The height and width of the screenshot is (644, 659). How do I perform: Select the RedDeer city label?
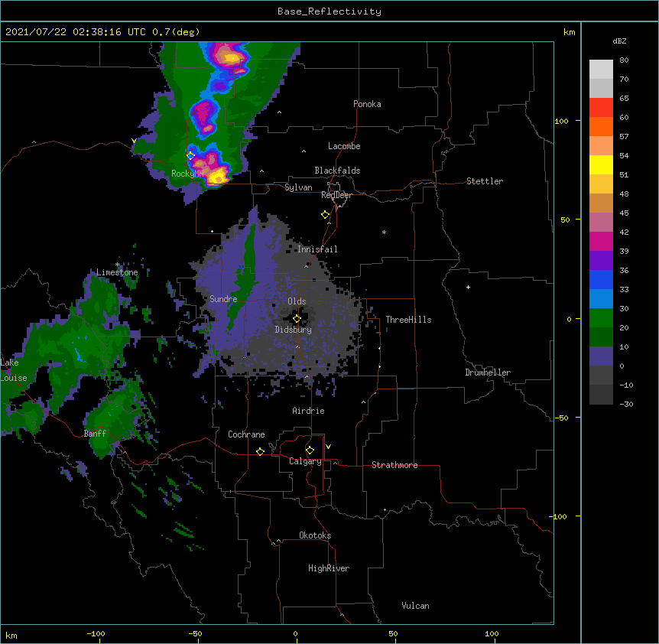[336, 195]
